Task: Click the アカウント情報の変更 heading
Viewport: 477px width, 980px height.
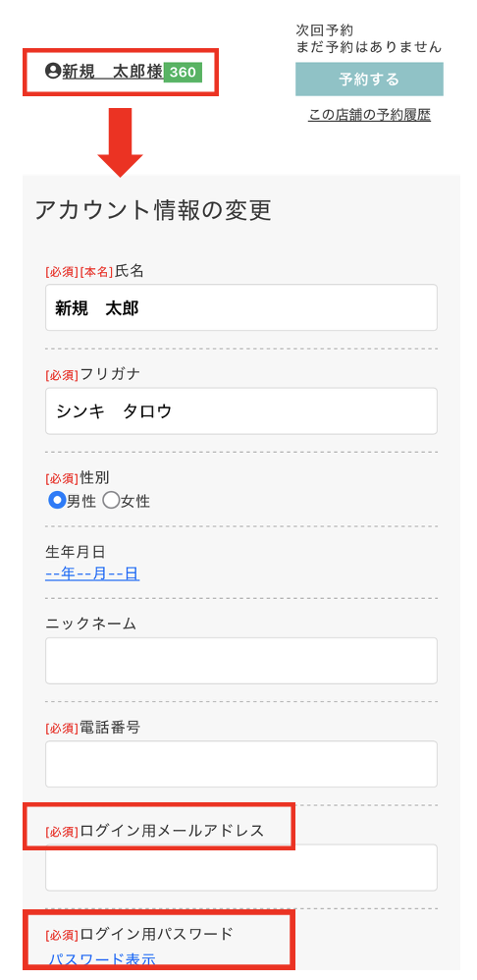Action: click(153, 210)
